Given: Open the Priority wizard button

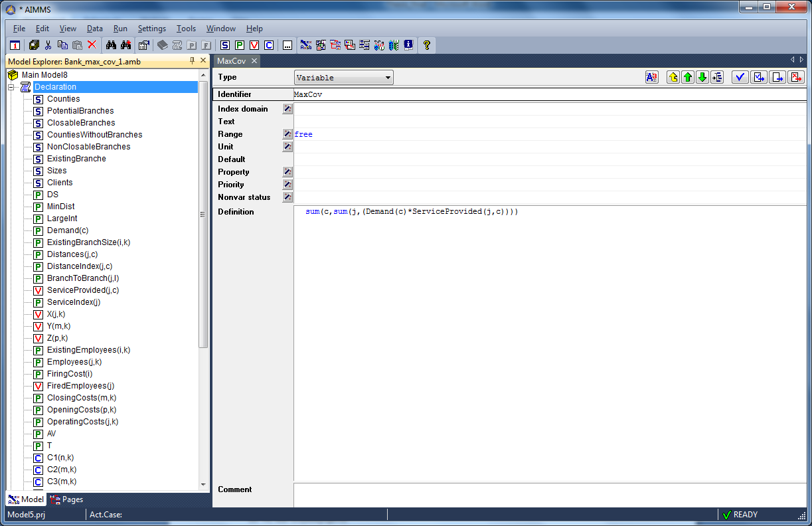Looking at the screenshot, I should (x=287, y=185).
